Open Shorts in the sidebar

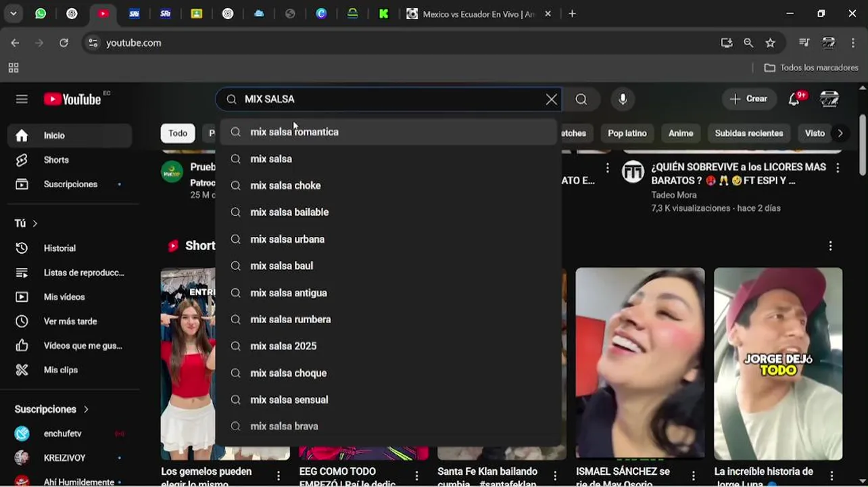(70, 160)
